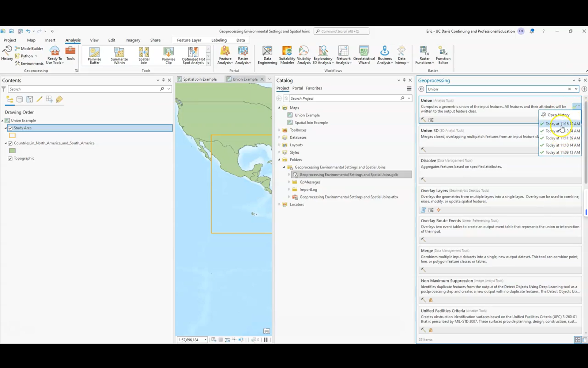The height and width of the screenshot is (368, 588).
Task: Uncheck the Study Area layer visibility
Action: point(10,128)
